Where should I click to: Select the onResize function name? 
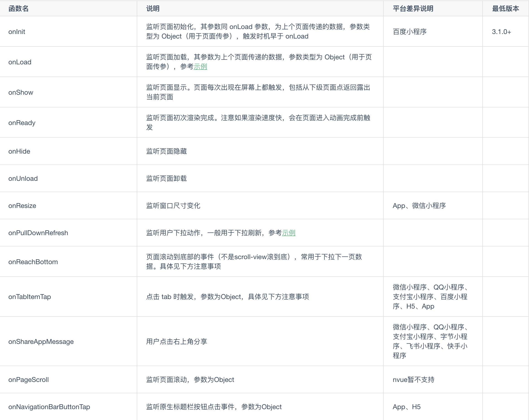coord(22,206)
